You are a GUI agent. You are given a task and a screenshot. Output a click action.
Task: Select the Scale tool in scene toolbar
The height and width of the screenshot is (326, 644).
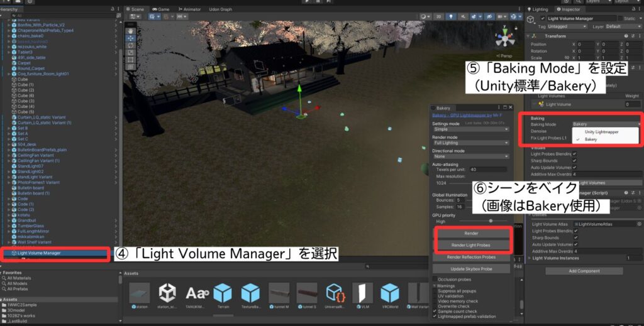130,53
